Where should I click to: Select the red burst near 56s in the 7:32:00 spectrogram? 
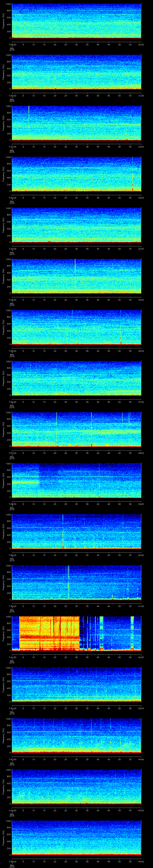click(x=133, y=187)
